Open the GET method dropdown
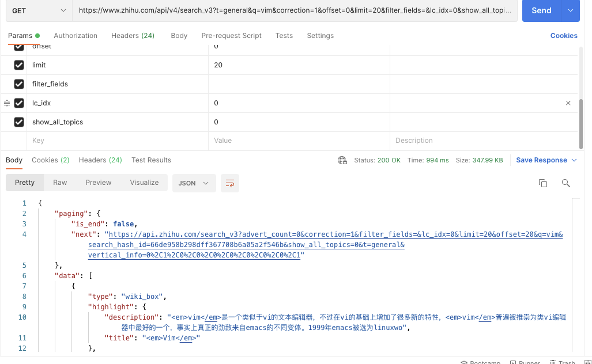 [x=39, y=10]
